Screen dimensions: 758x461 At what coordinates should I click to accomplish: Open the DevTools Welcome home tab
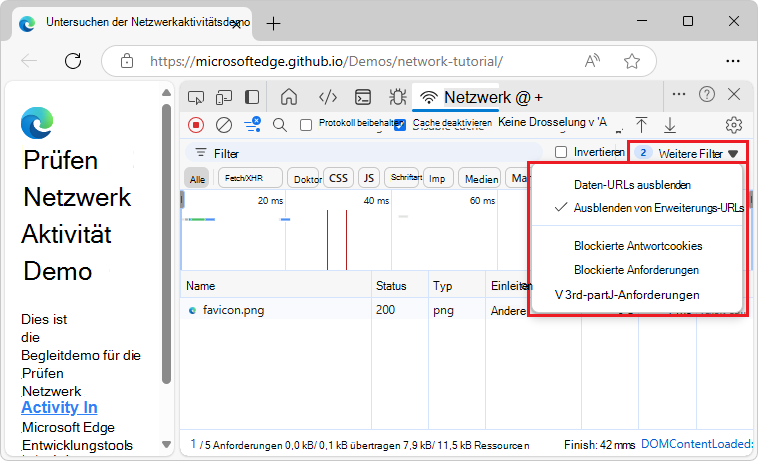click(289, 97)
